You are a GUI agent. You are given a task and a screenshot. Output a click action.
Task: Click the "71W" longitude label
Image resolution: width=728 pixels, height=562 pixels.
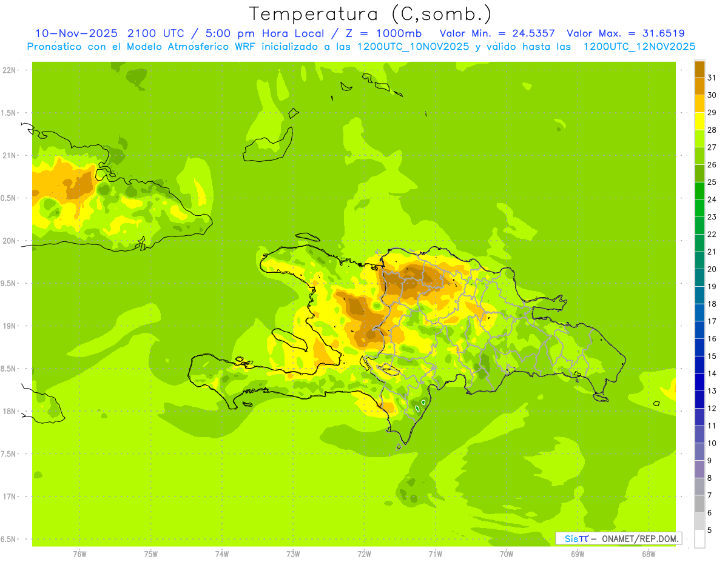(435, 554)
